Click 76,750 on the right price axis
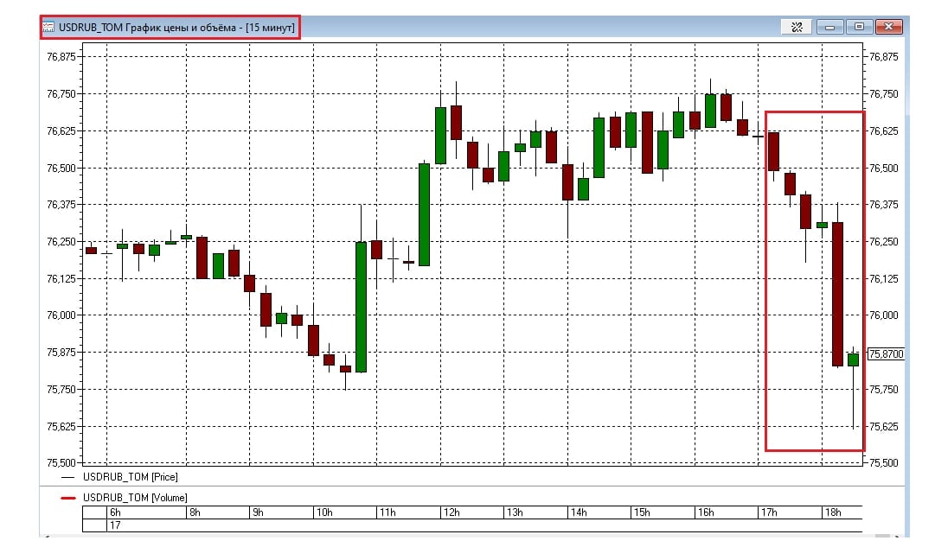The image size is (935, 560). tap(884, 94)
